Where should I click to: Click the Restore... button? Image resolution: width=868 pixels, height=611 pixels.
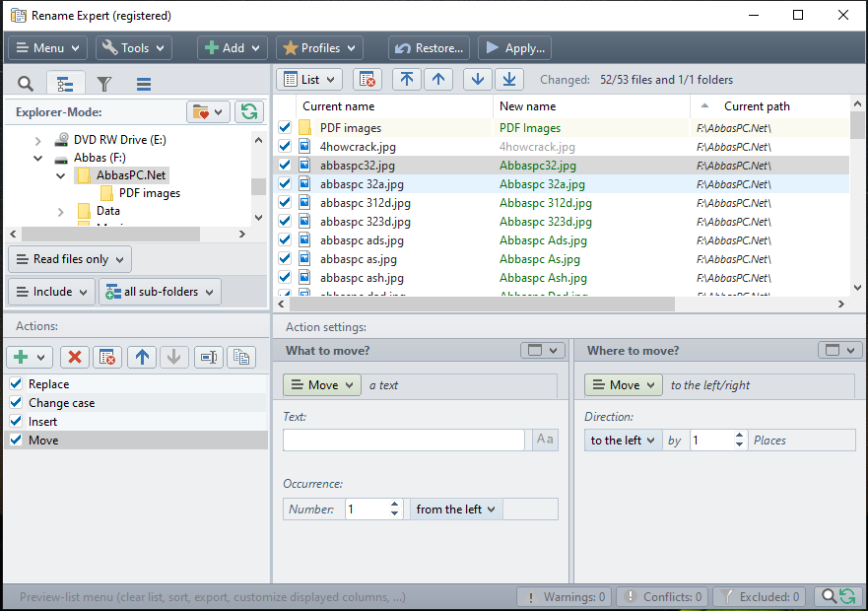click(429, 48)
